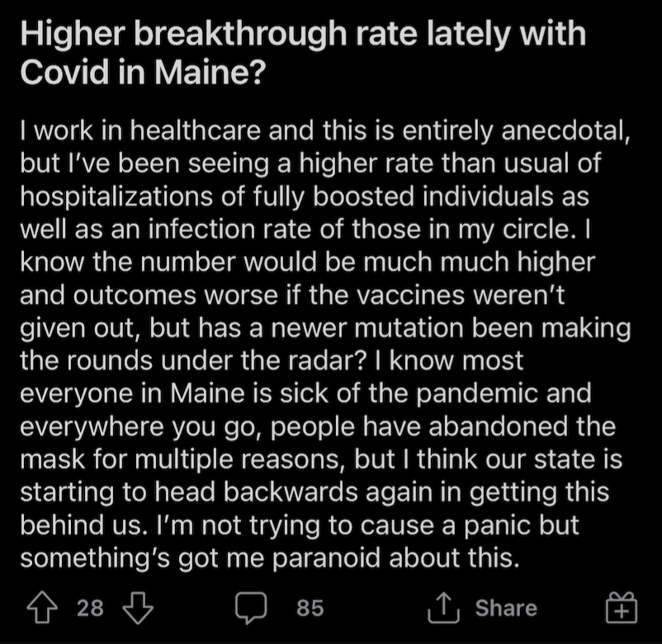The height and width of the screenshot is (644, 662).
Task: Click the line 'know the number would be much much higher'
Action: click(307, 263)
